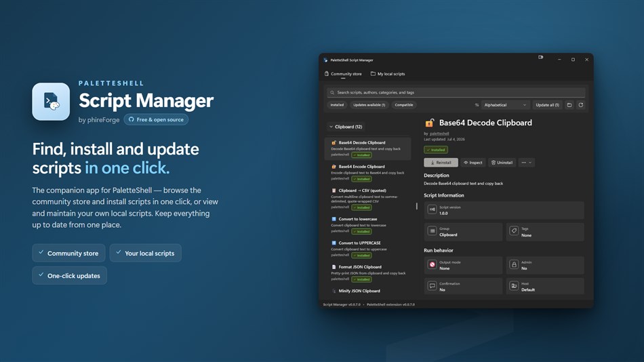The width and height of the screenshot is (644, 362).
Task: Click the Clipboard → CSV list icon
Action: (334, 190)
